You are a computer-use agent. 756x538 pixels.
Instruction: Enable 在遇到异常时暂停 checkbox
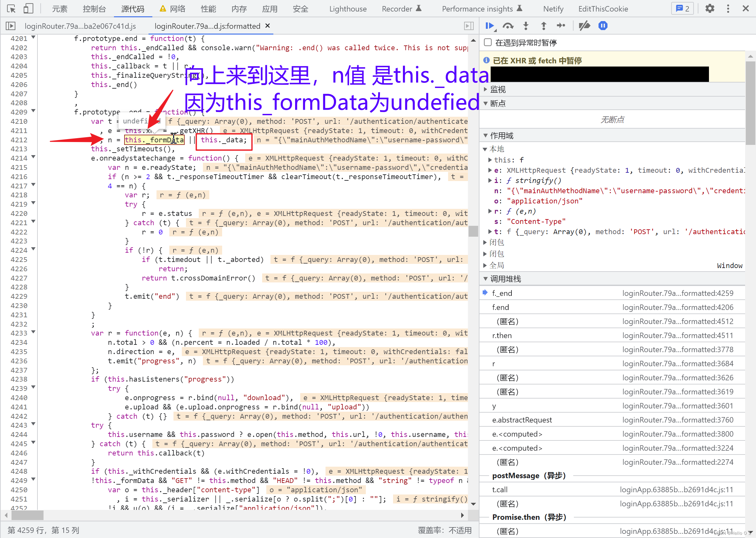coord(487,43)
